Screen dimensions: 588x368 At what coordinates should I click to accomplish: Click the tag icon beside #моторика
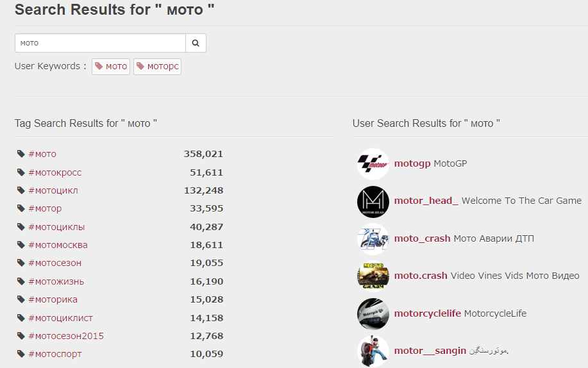[x=21, y=299]
